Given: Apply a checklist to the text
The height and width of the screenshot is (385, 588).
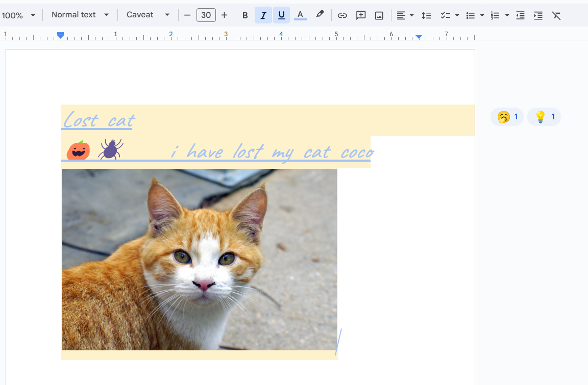Looking at the screenshot, I should coord(445,15).
